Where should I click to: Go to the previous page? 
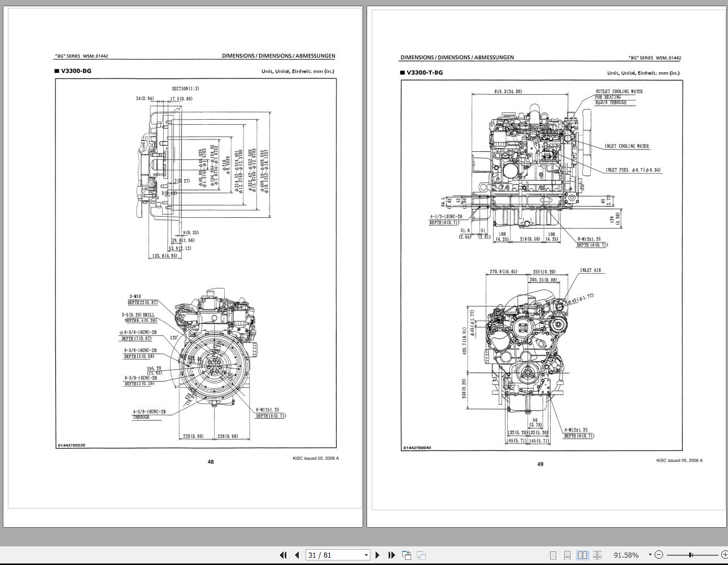coord(297,555)
